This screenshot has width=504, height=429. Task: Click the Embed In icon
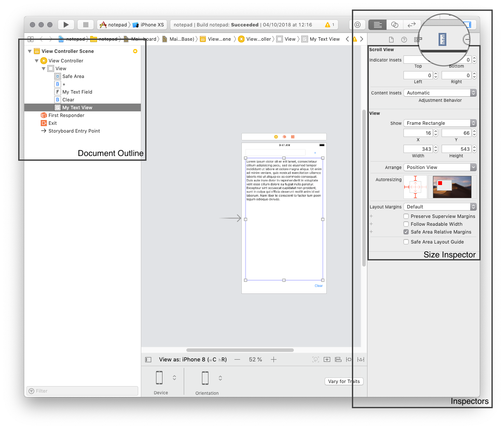tap(327, 360)
